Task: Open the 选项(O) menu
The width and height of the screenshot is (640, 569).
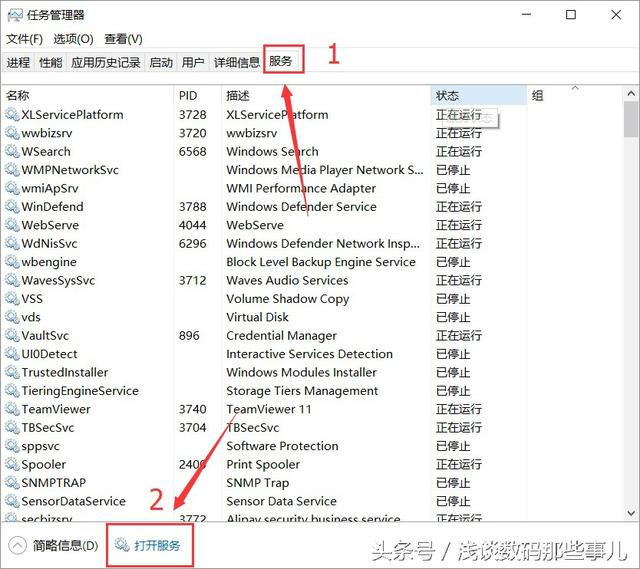Action: (x=73, y=39)
